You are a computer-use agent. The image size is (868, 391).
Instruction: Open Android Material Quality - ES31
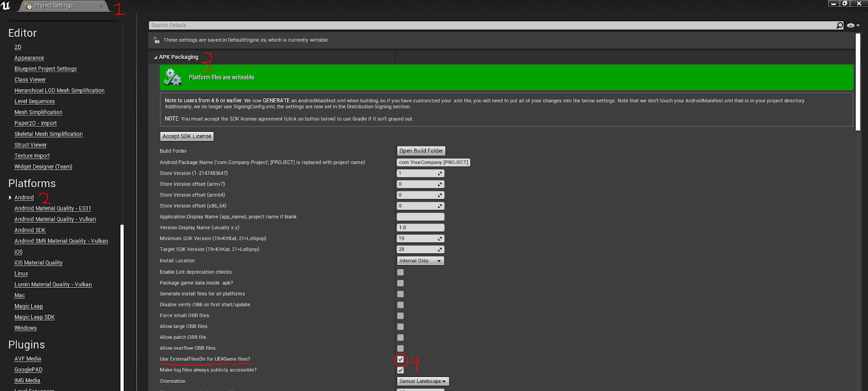click(x=53, y=208)
